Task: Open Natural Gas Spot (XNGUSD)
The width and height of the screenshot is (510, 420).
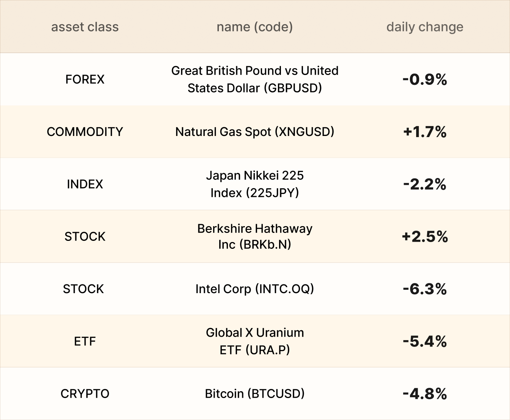Action: 254,132
